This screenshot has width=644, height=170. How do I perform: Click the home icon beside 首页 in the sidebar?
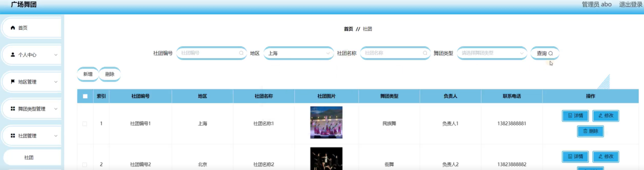click(13, 28)
